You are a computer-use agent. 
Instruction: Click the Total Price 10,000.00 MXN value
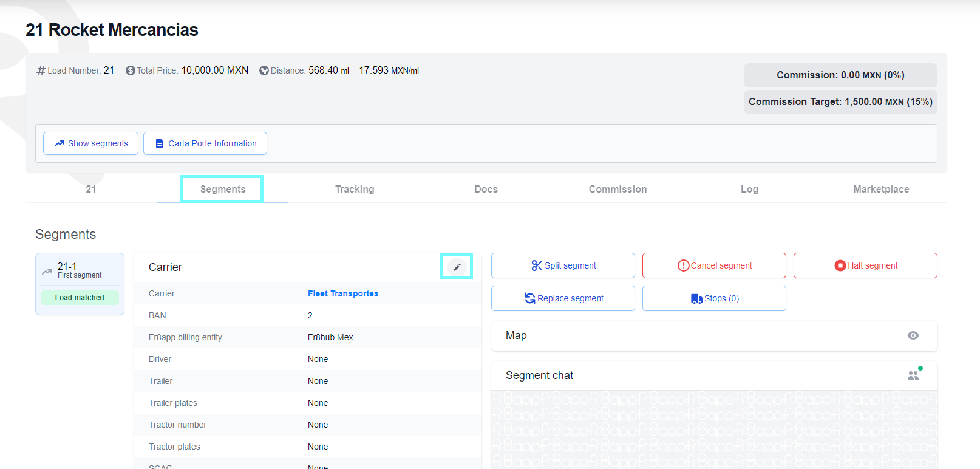coord(215,70)
